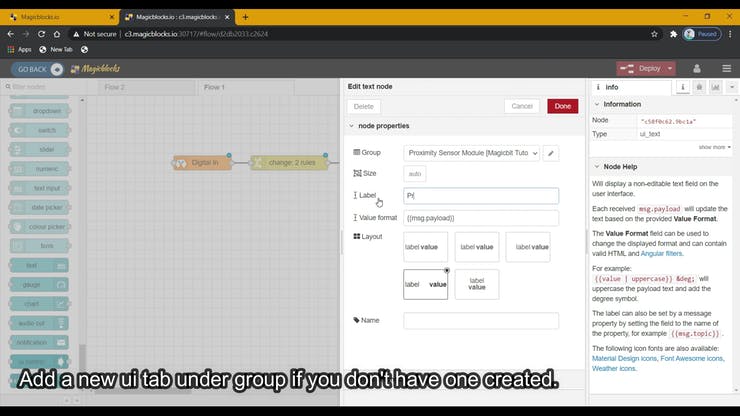Screen dimensions: 740x416
Task: Select the Digital In node on canvas
Action: click(202, 163)
